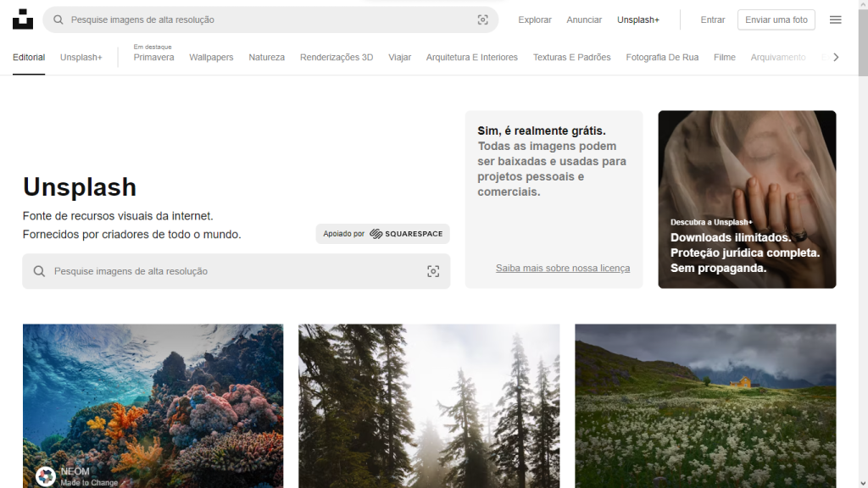Screen dimensions: 868x488
Task: Open Saiba mais sobre nossa licença link
Action: (563, 268)
